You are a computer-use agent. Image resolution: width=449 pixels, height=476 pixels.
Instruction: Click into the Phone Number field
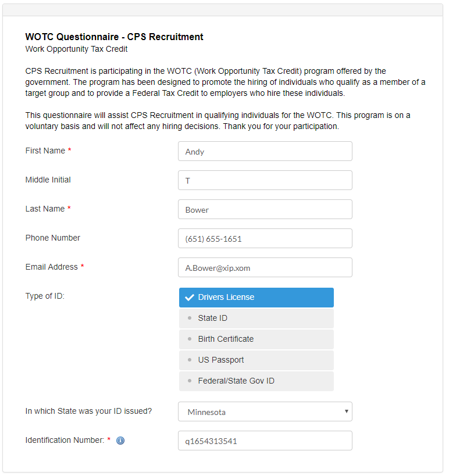tap(265, 239)
